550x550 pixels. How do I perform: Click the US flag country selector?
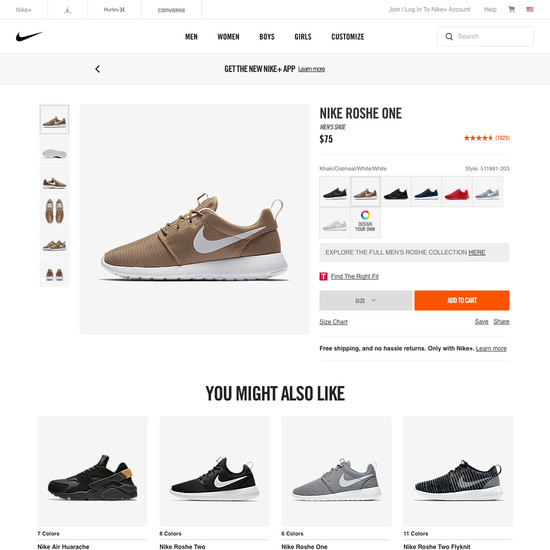[530, 9]
